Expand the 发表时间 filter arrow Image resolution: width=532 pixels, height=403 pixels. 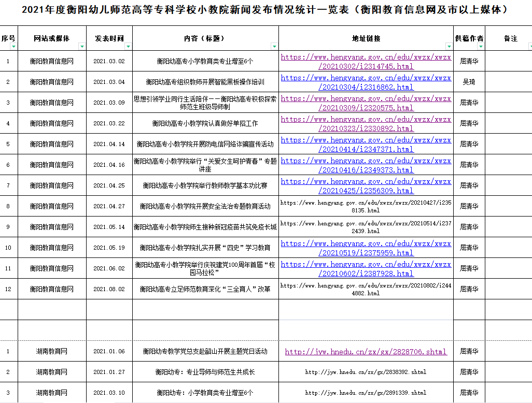pos(128,47)
